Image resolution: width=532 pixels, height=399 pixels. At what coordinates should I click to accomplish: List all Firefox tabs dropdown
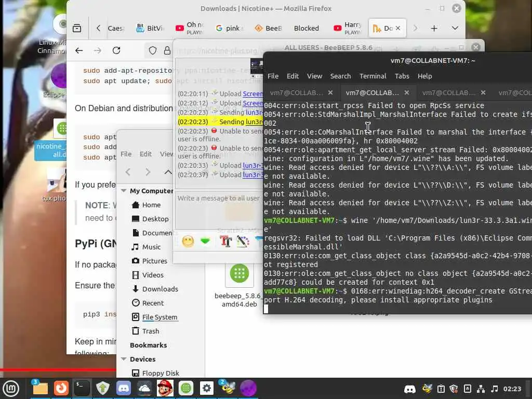pos(455,28)
